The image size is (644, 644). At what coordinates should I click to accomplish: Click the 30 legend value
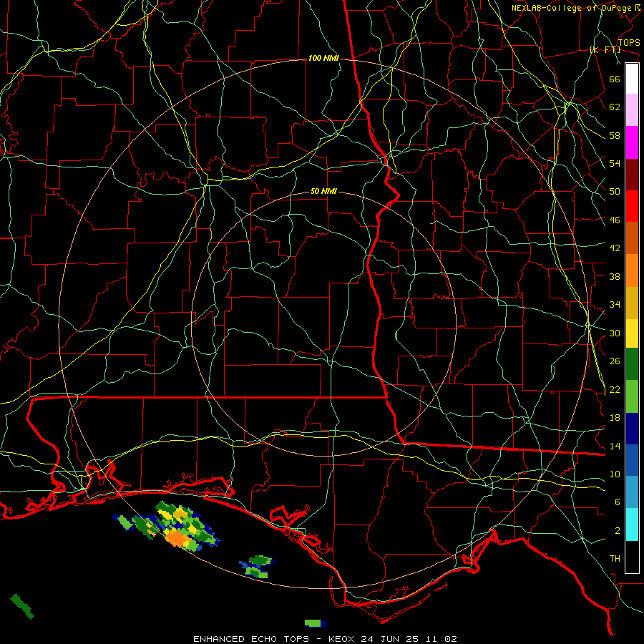(x=615, y=333)
